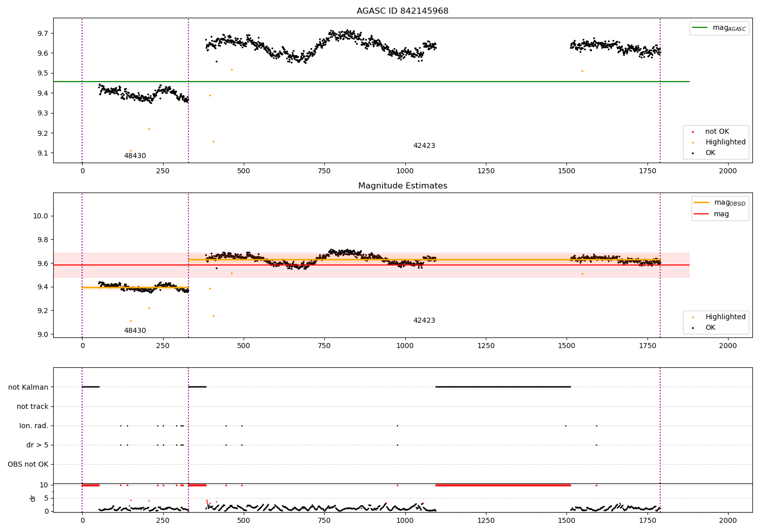
Task: Click the '42423' annotation in the top plot
Action: [424, 146]
